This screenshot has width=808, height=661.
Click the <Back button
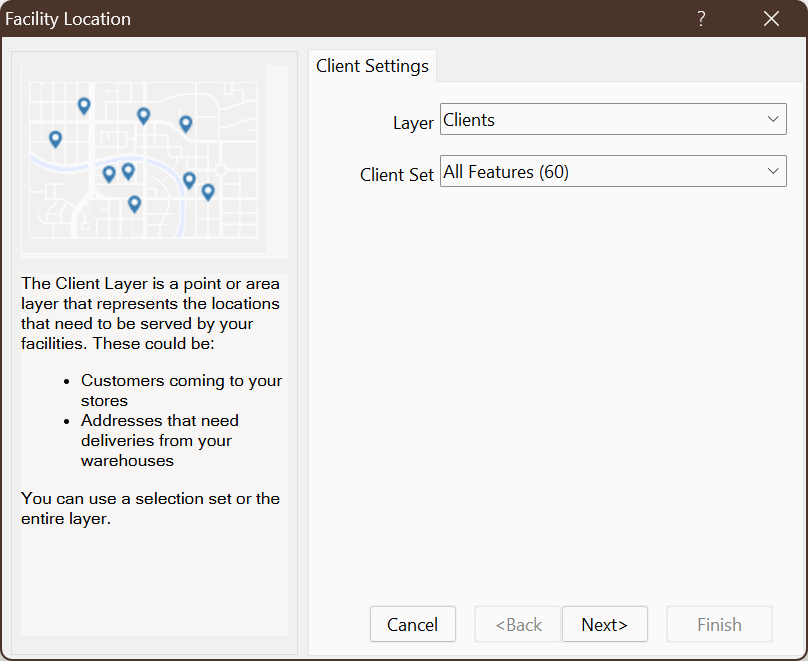[x=518, y=624]
